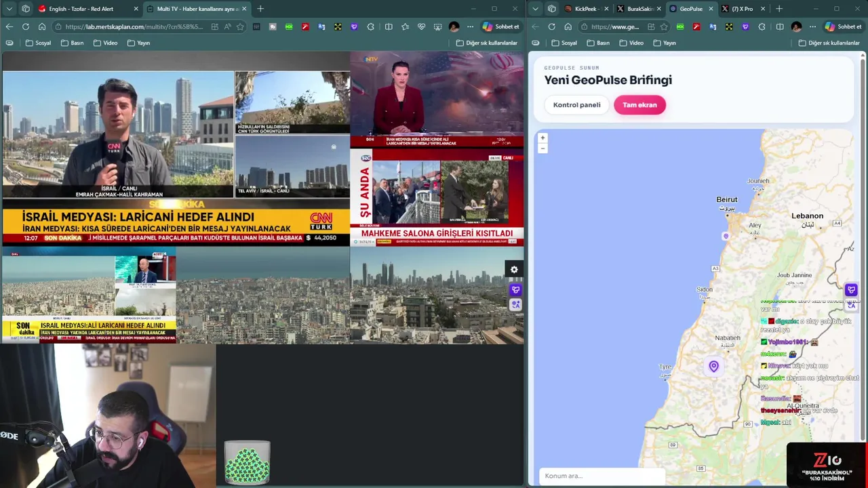The image size is (868, 488).
Task: Select the Sözcü TV ŞU ANDA stream tile
Action: point(437,197)
